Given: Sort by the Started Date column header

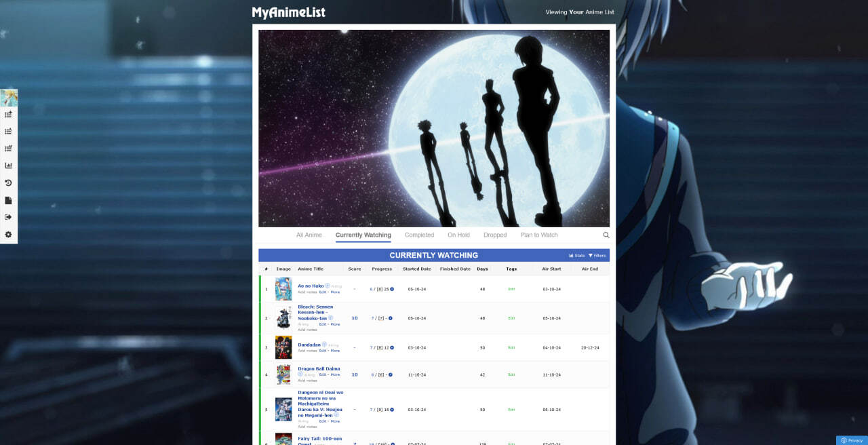Looking at the screenshot, I should tap(417, 269).
